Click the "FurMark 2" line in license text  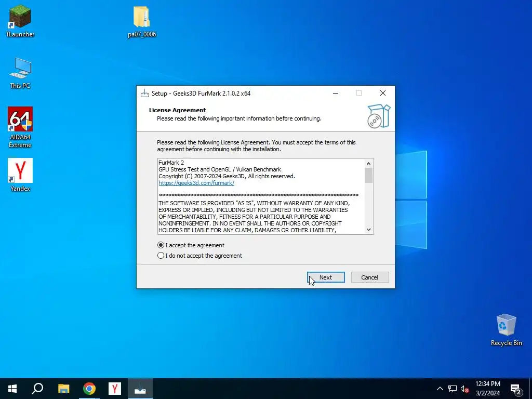tap(171, 163)
